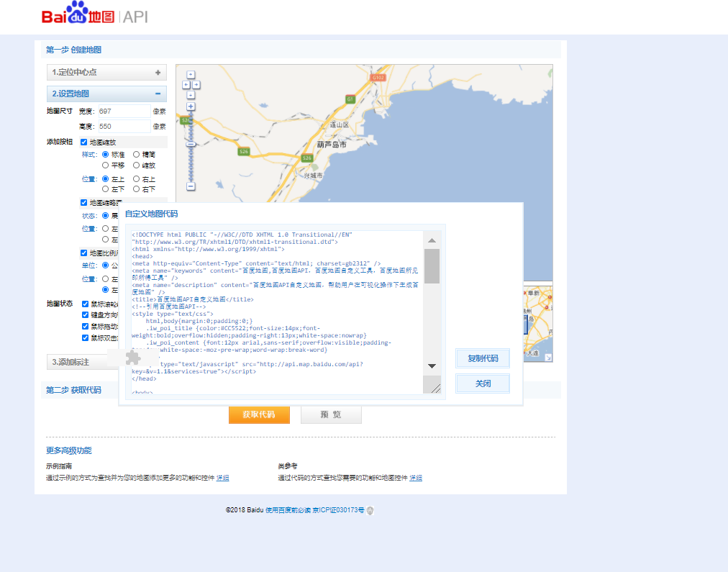Expand the 1.定位中心点 section plus icon
The height and width of the screenshot is (572, 728).
(x=158, y=73)
